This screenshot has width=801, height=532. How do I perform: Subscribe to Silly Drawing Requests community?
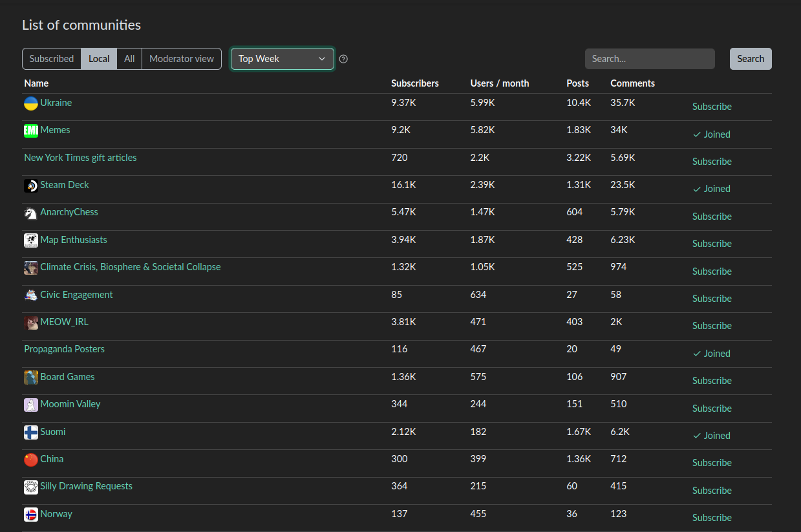pyautogui.click(x=712, y=491)
